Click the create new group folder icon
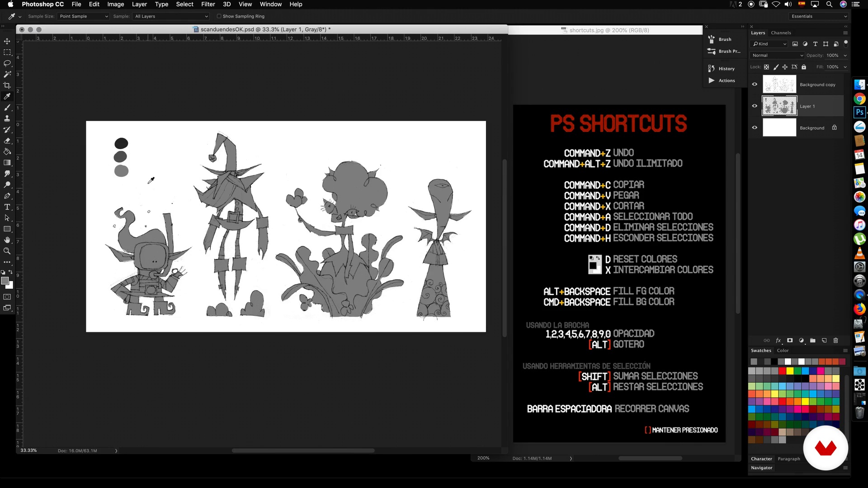 tap(812, 340)
